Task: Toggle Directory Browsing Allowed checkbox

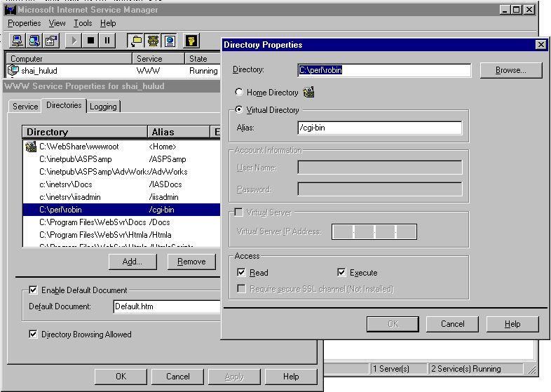Action: pos(33,334)
